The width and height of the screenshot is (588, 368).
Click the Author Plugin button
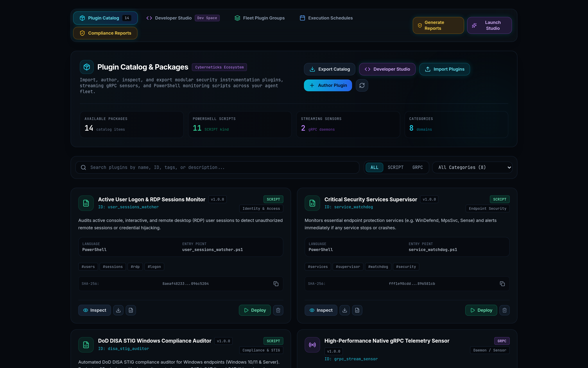pyautogui.click(x=328, y=85)
